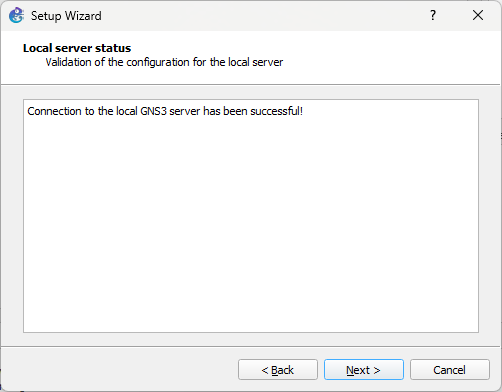This screenshot has height=392, width=502.
Task: Click the word 'Local' in the heading
Action: click(x=38, y=48)
